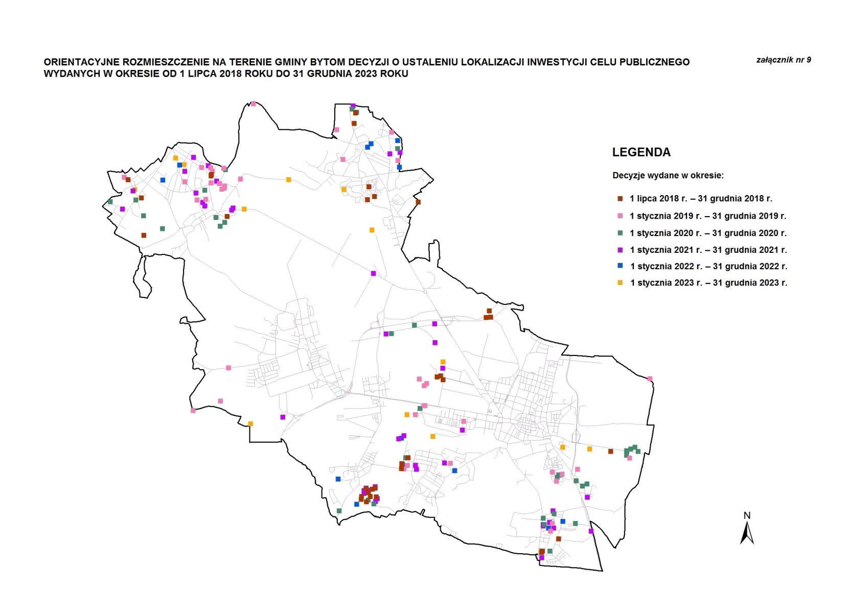Screen dimensions: 868x613
Task: Click the '1 lipca 2018 r. – 31 grudnia 2018 r.' legend label
Action: click(x=700, y=199)
